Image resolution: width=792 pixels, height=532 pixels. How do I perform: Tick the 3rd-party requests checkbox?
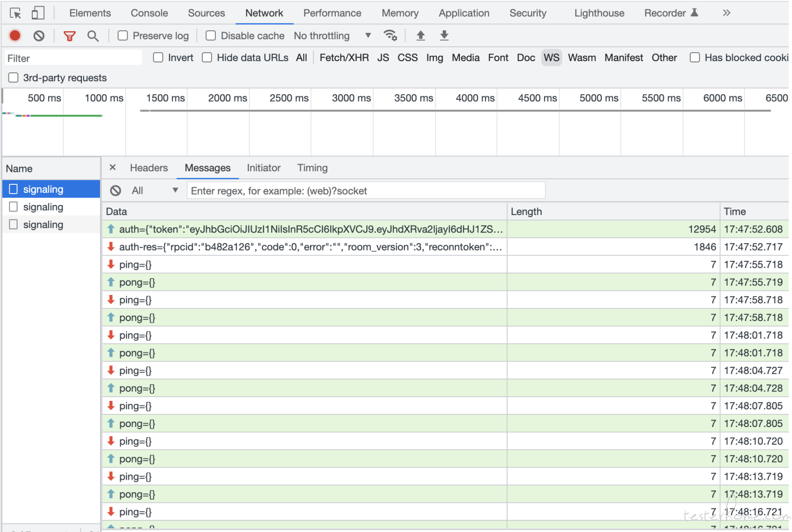pyautogui.click(x=14, y=77)
